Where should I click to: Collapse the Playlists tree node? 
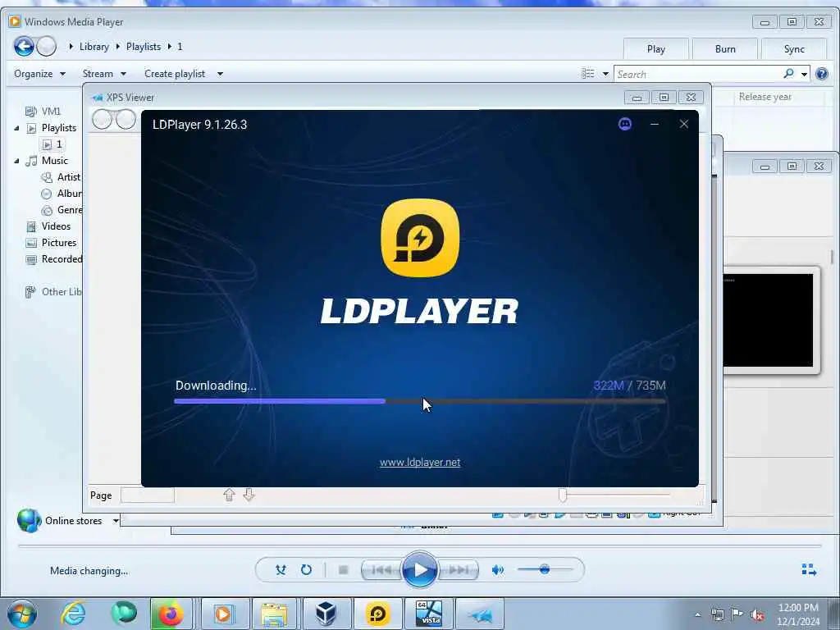coord(16,128)
